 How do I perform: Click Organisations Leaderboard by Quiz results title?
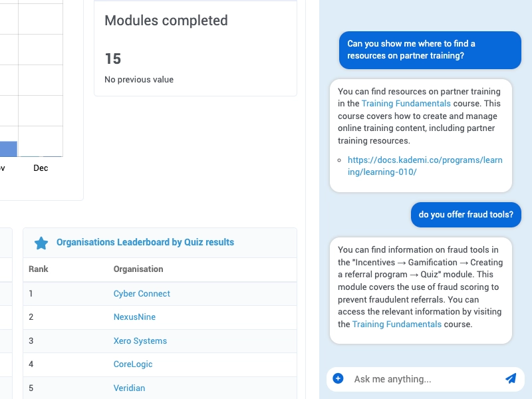(145, 243)
